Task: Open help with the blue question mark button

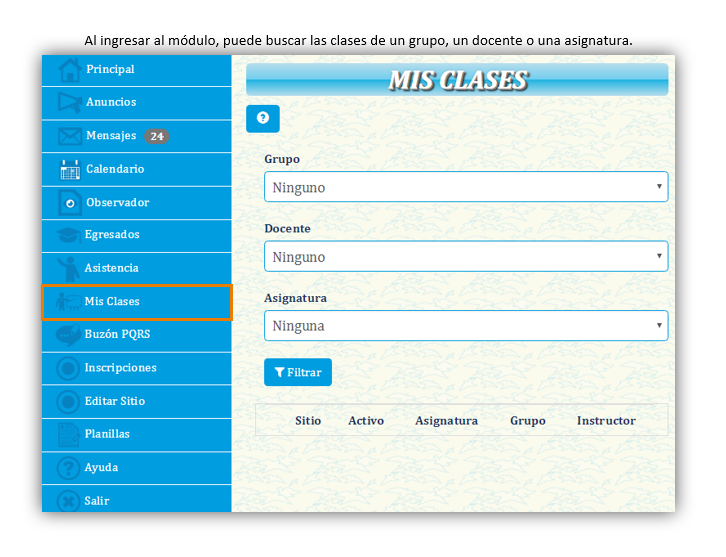Action: 263,119
